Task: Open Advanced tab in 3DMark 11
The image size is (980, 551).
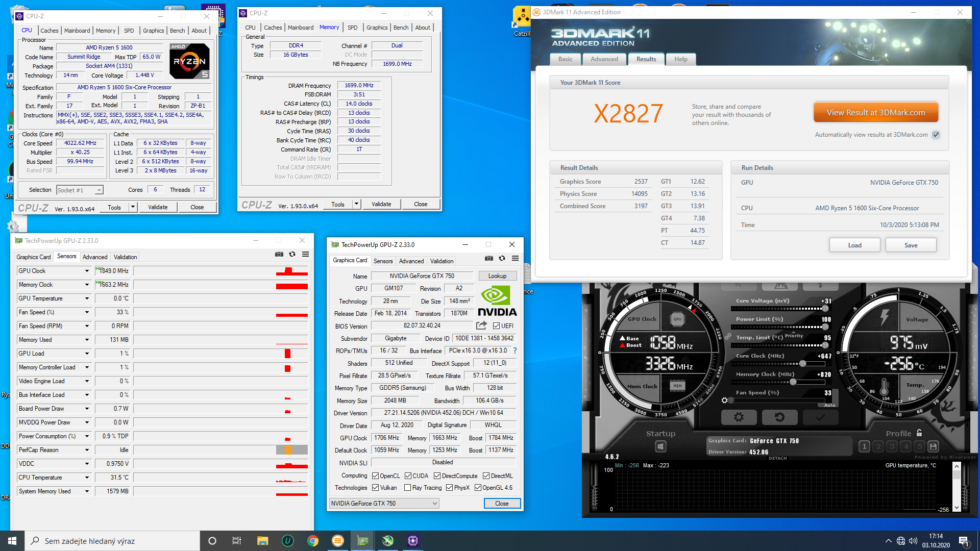Action: point(604,59)
